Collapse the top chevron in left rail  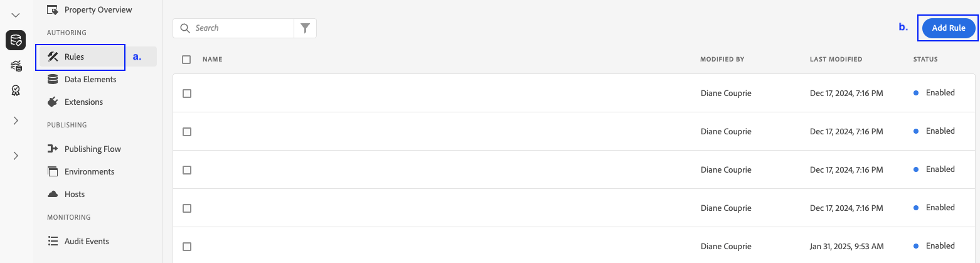(16, 14)
